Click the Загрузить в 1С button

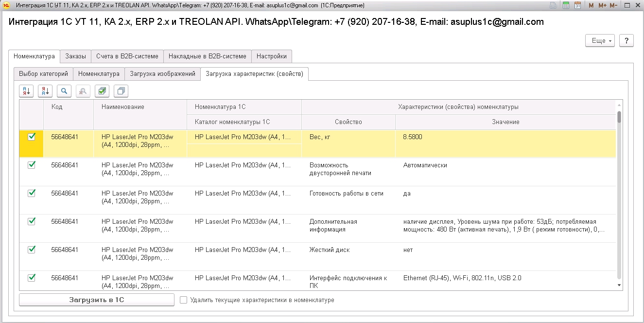[x=97, y=300]
